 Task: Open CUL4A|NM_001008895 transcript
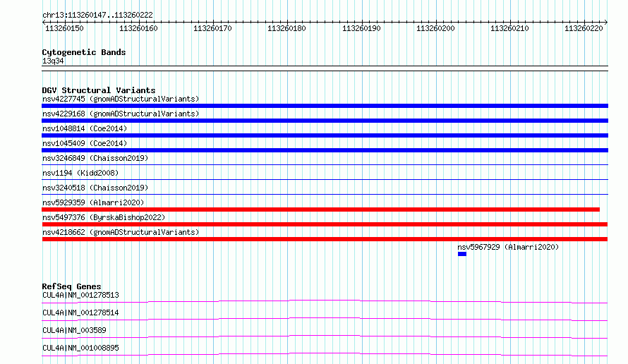[80, 348]
